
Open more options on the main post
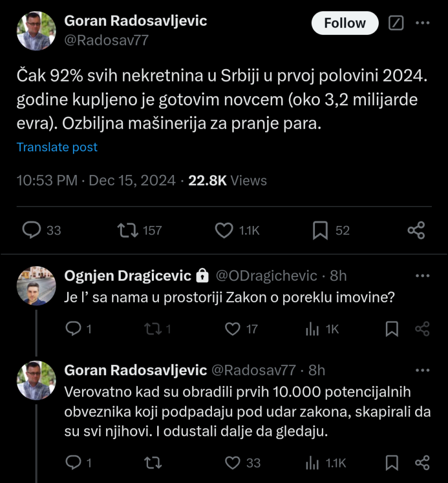(x=423, y=23)
